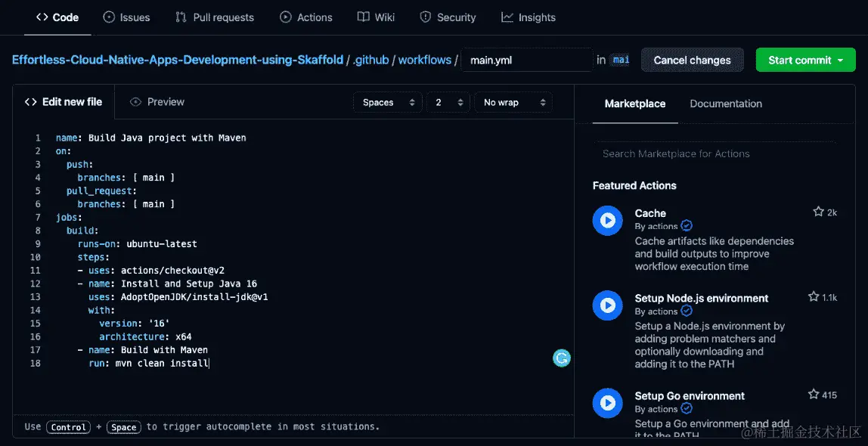
Task: Open the Security tab
Action: pyautogui.click(x=448, y=17)
